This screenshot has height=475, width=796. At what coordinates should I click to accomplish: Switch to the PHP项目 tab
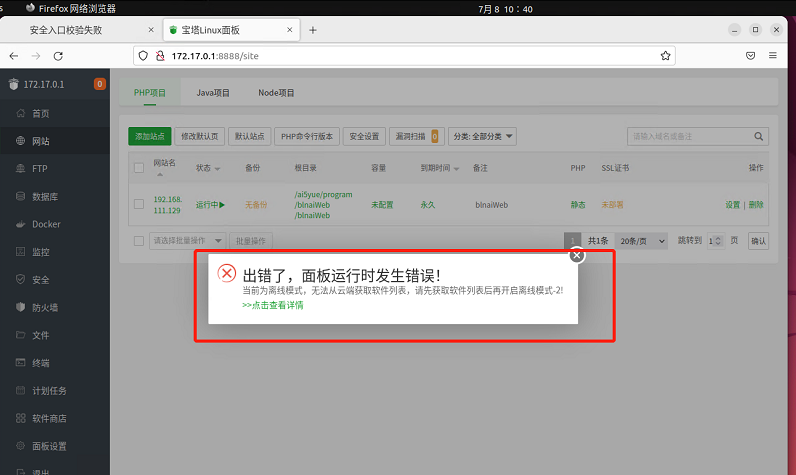(x=150, y=93)
